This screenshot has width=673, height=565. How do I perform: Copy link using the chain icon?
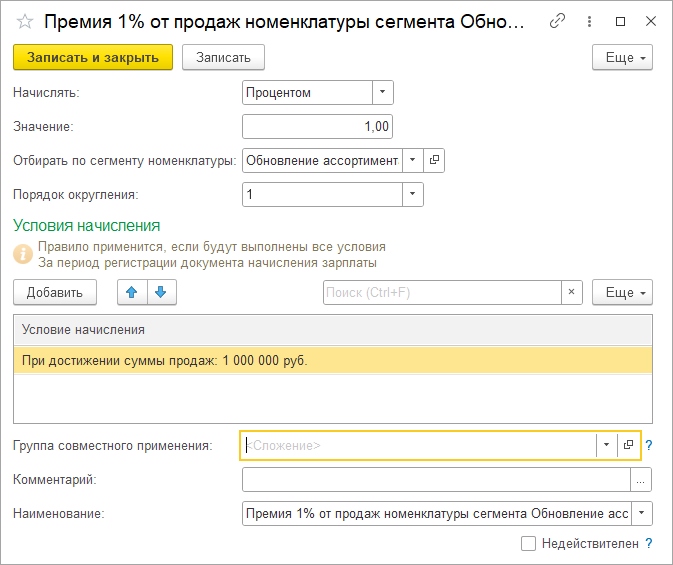pyautogui.click(x=559, y=21)
